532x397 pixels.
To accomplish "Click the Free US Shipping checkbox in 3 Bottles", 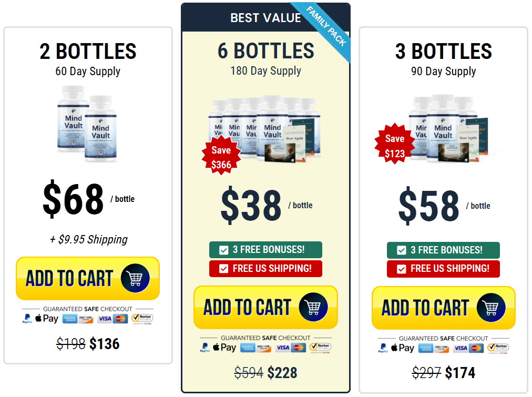I will pos(402,269).
